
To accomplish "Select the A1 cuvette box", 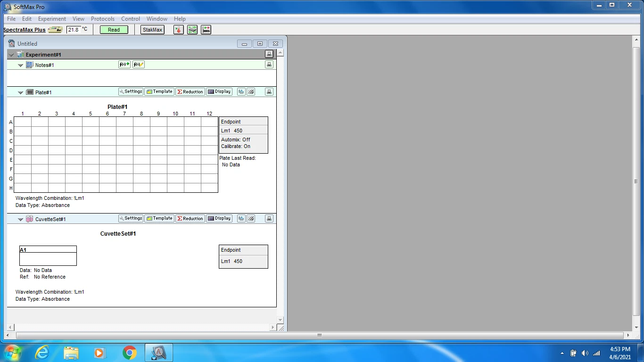I will [48, 255].
